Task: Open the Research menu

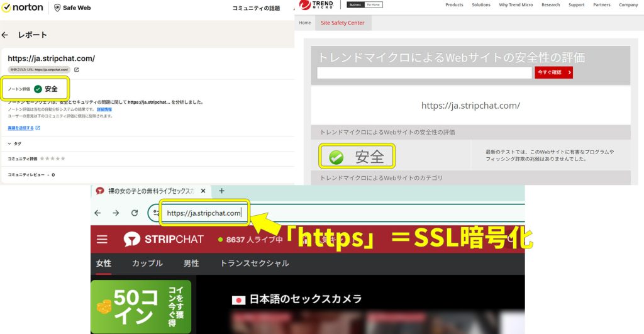Action: tap(551, 5)
